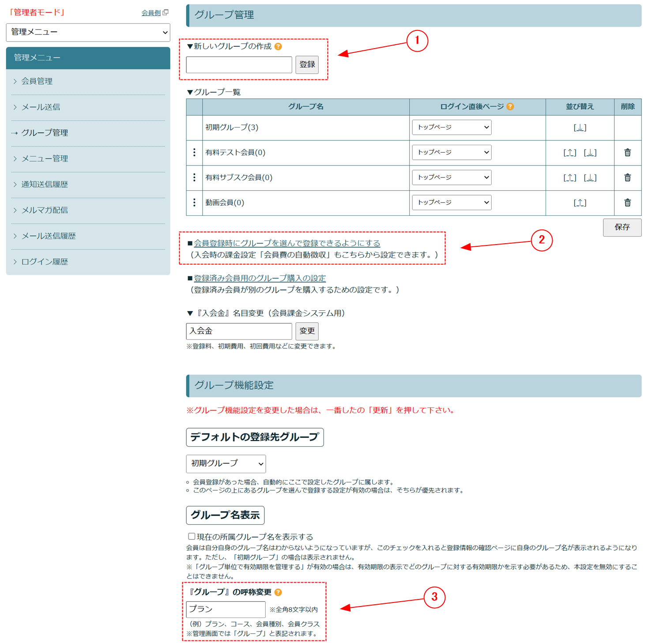Click 有料テスト会員(0) group name
Viewport: 648px width, 644px height.
235,153
